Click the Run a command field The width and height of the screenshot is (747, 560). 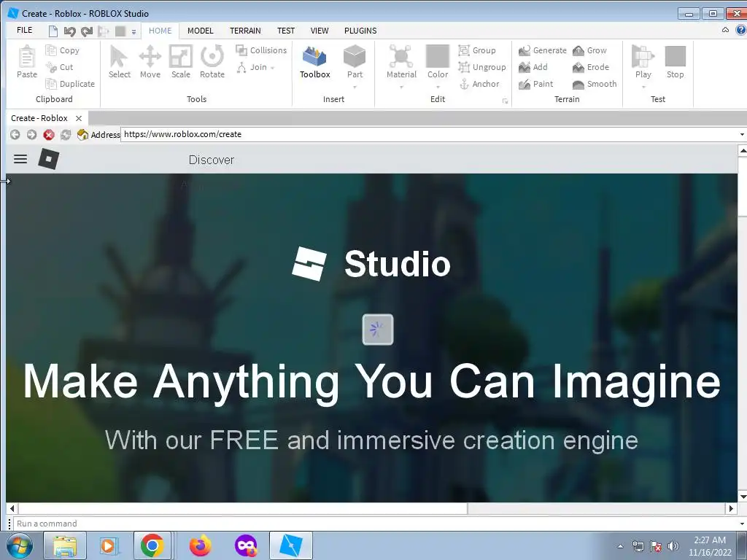point(376,524)
